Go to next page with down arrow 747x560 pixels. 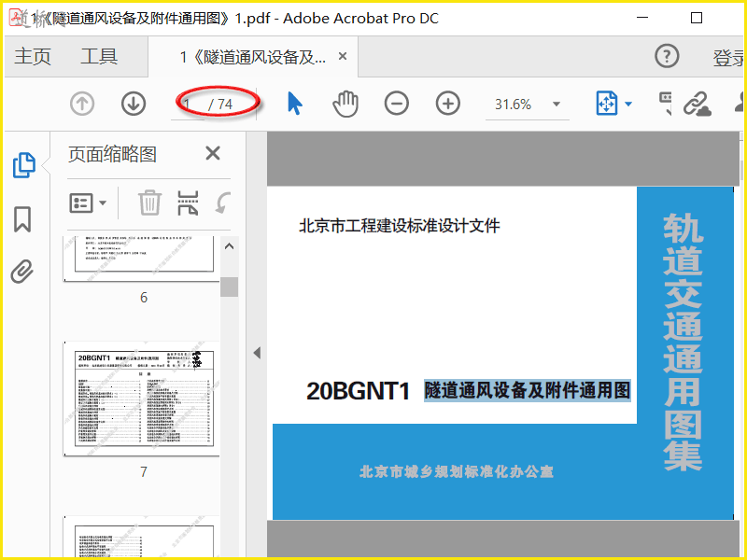click(x=134, y=104)
